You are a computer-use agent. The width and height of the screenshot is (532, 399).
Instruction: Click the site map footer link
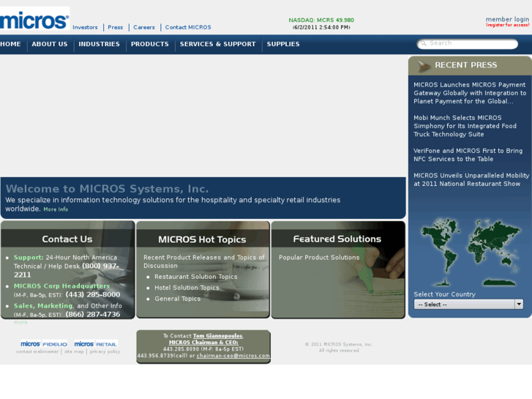point(74,351)
